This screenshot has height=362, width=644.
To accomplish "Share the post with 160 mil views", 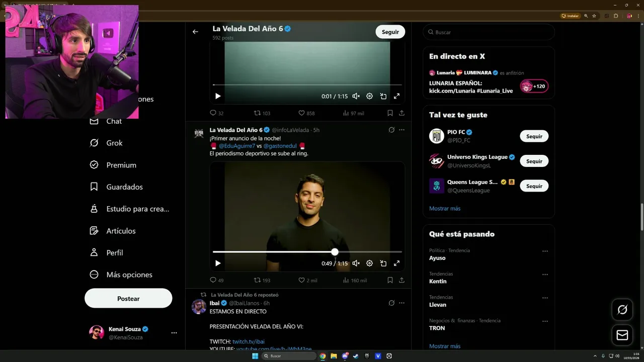I will click(401, 280).
